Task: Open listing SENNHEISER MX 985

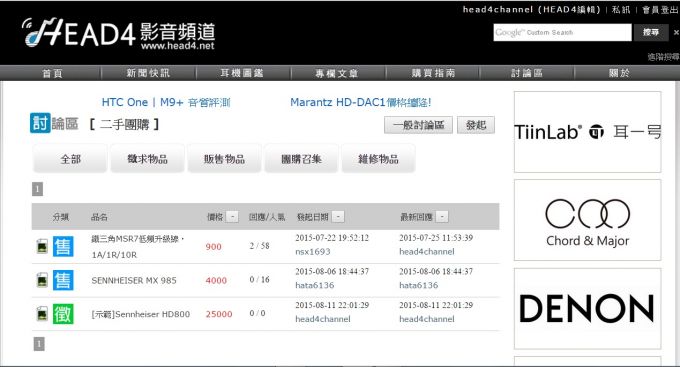Action: click(134, 280)
